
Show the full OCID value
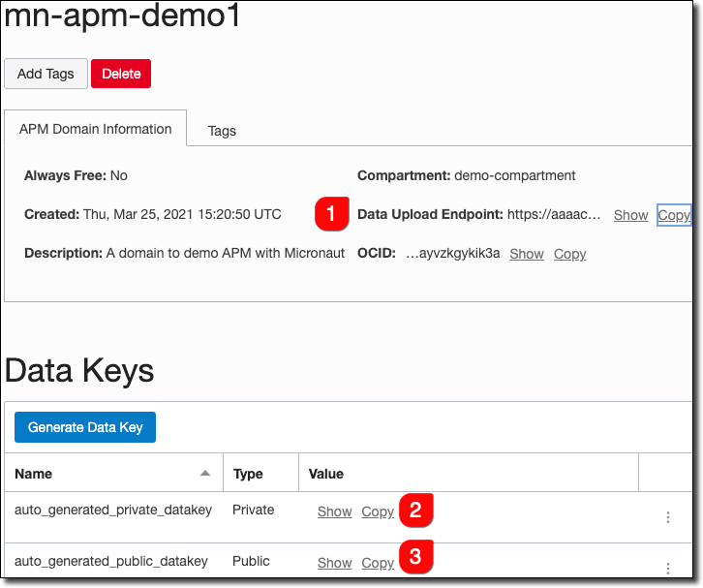527,254
